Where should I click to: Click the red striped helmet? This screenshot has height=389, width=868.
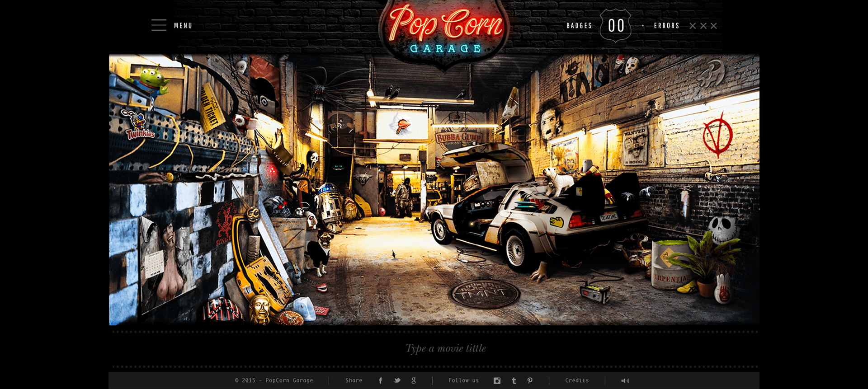(222, 309)
